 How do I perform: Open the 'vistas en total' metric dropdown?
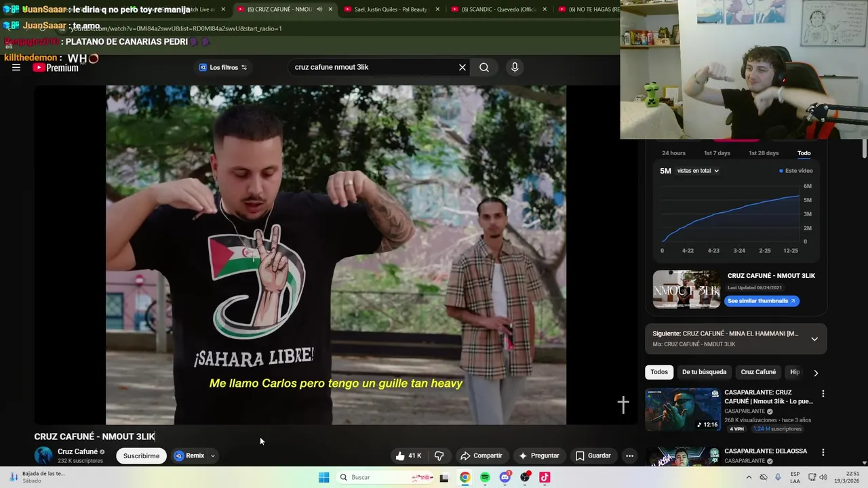tap(698, 171)
